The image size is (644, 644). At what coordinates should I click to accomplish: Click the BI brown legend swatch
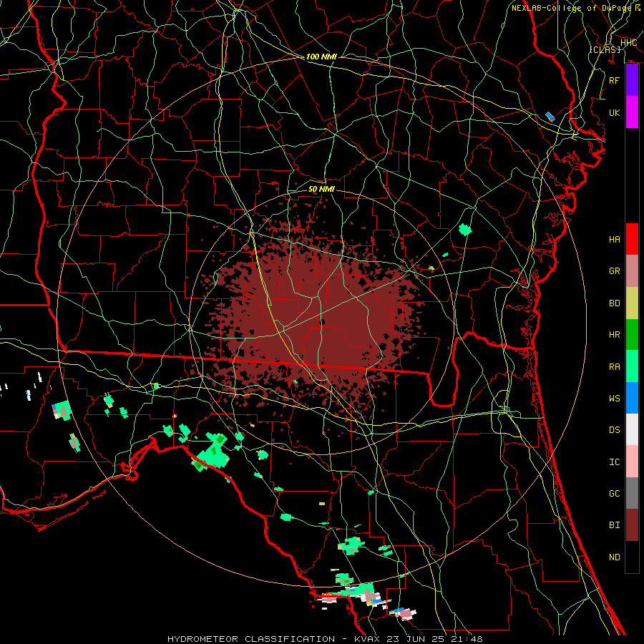tap(632, 525)
